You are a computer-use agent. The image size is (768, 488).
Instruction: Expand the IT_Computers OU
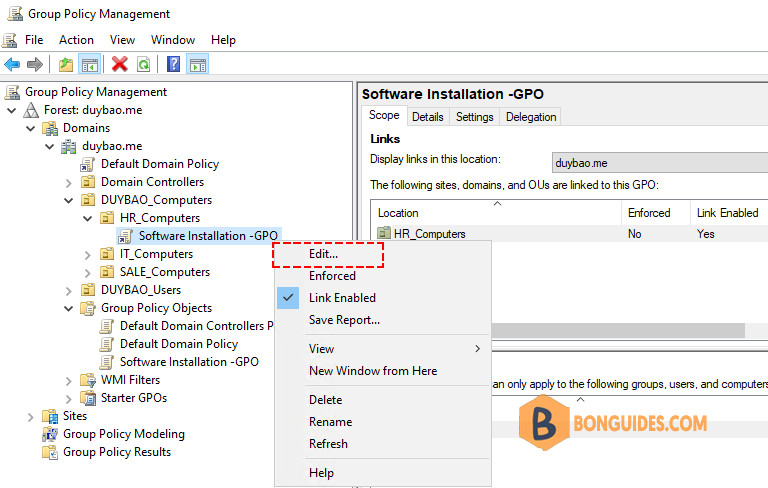click(88, 255)
